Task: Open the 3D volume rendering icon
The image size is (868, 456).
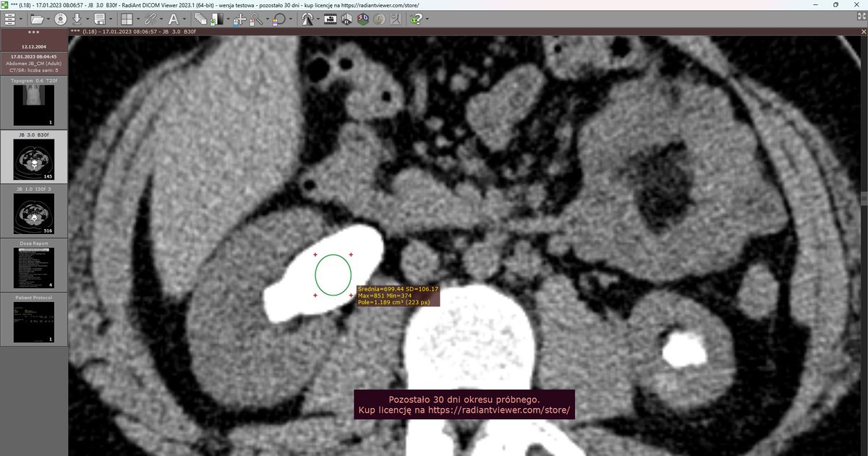Action: tap(363, 19)
